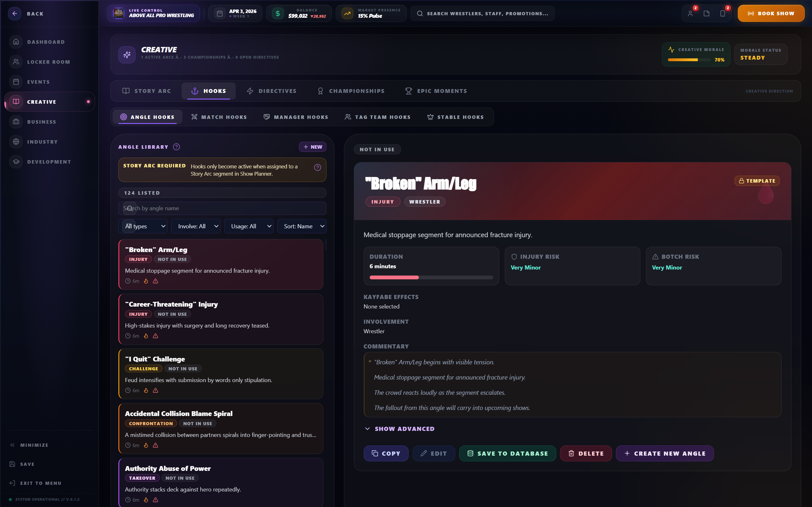The image size is (812, 507).
Task: Click the Book Show button
Action: (x=770, y=14)
